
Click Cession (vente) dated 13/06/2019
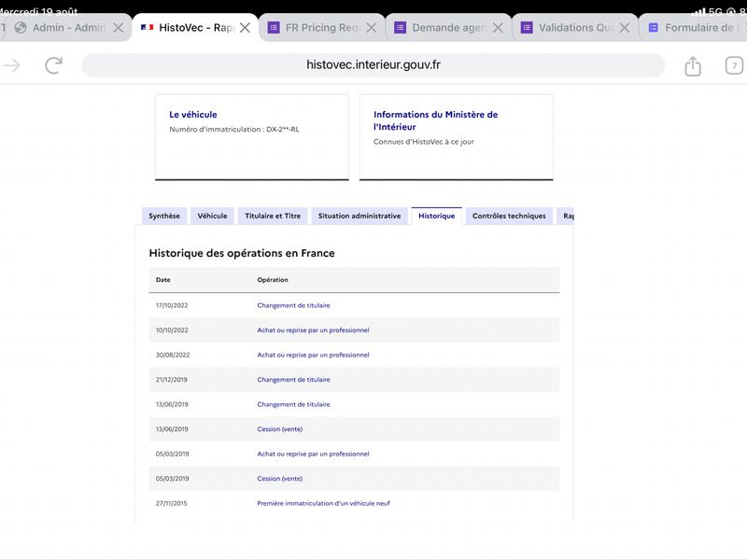(x=279, y=429)
